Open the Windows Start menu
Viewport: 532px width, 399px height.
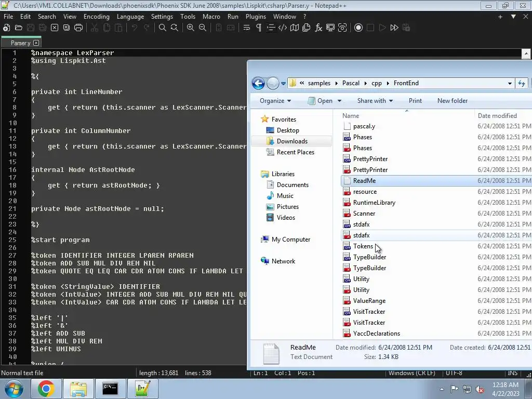[14, 389]
